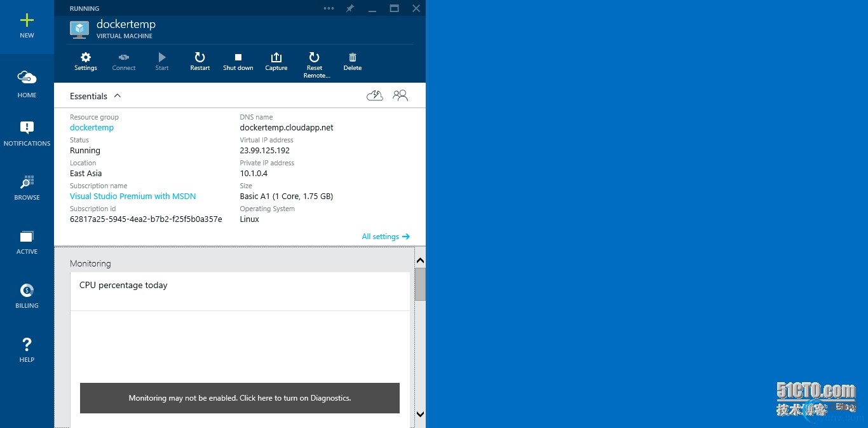Select the virtual IP 23.99.125.192
Screen dimensions: 868x428
265,151
